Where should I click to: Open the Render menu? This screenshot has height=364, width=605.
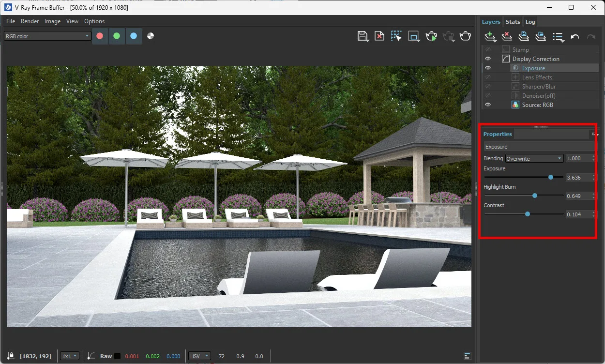click(30, 21)
